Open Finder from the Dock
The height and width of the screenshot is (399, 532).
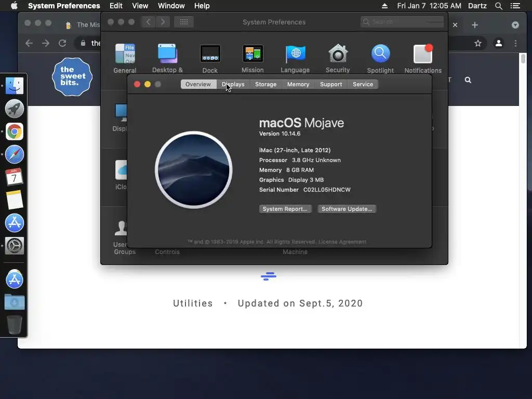pyautogui.click(x=14, y=86)
